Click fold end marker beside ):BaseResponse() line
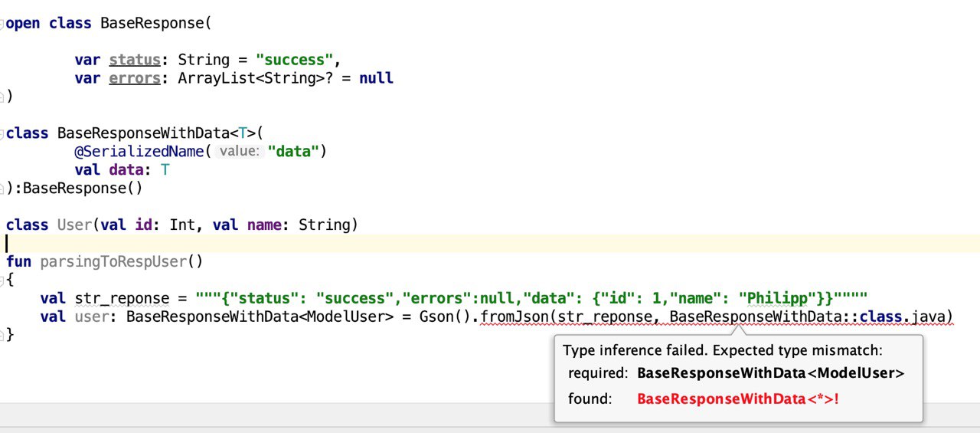Viewport: 980px width, 433px height. click(x=2, y=189)
